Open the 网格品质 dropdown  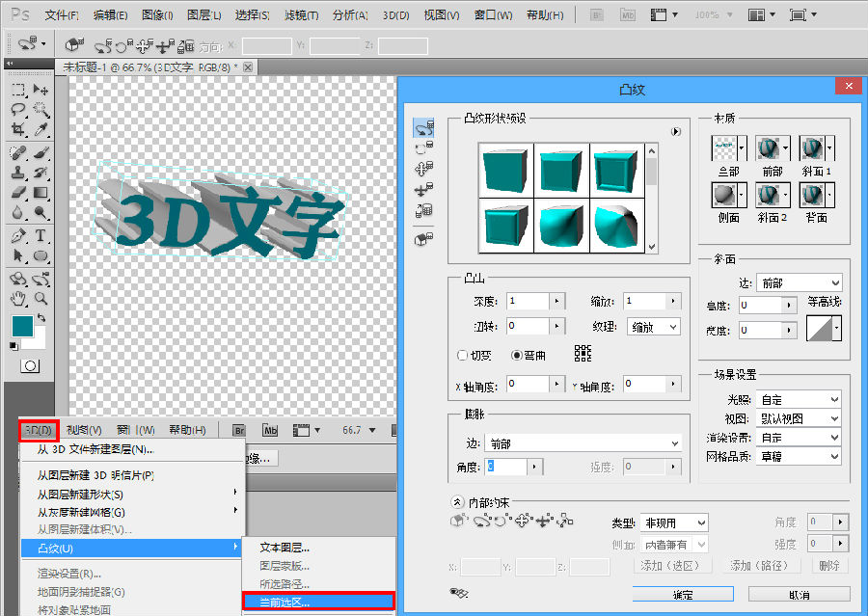coord(799,456)
